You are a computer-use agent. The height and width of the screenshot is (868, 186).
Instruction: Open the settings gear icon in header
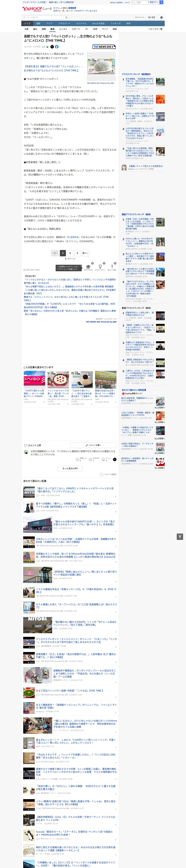(x=161, y=17)
